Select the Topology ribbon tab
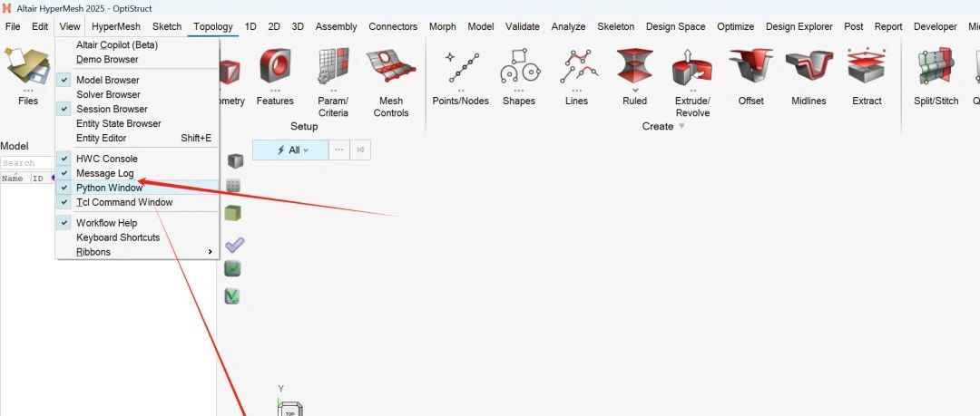 coord(213,27)
